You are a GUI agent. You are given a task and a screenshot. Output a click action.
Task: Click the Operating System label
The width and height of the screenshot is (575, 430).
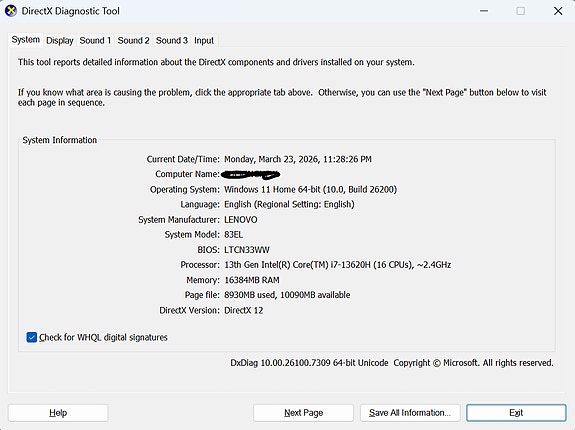coord(185,190)
